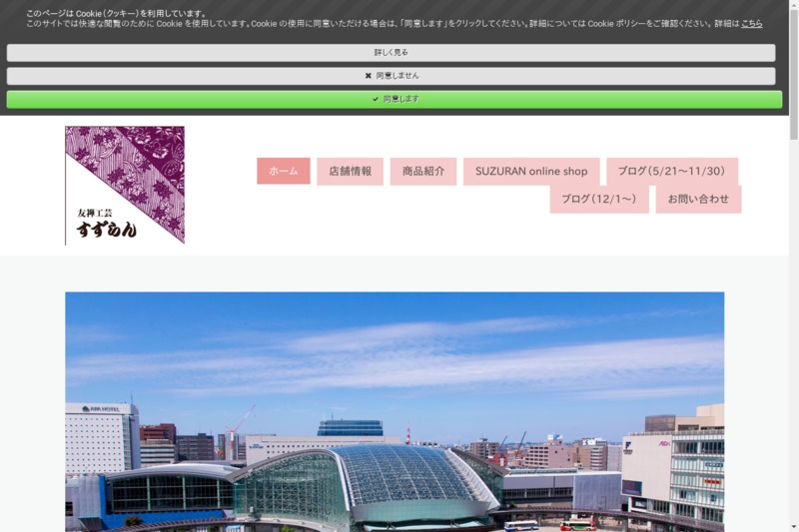Click the 友禅工芸 すずらん logo
The image size is (799, 532).
(125, 186)
